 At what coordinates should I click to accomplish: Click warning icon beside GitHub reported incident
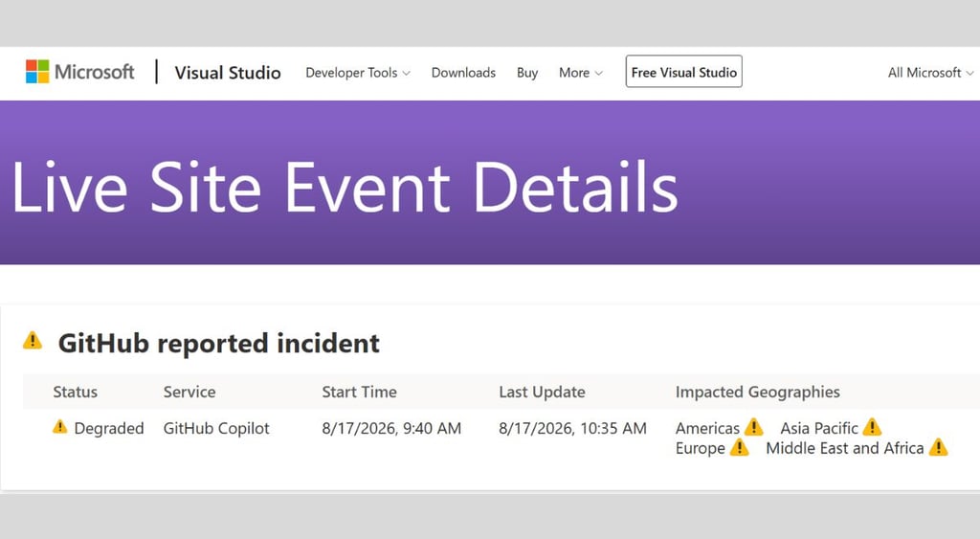coord(33,341)
